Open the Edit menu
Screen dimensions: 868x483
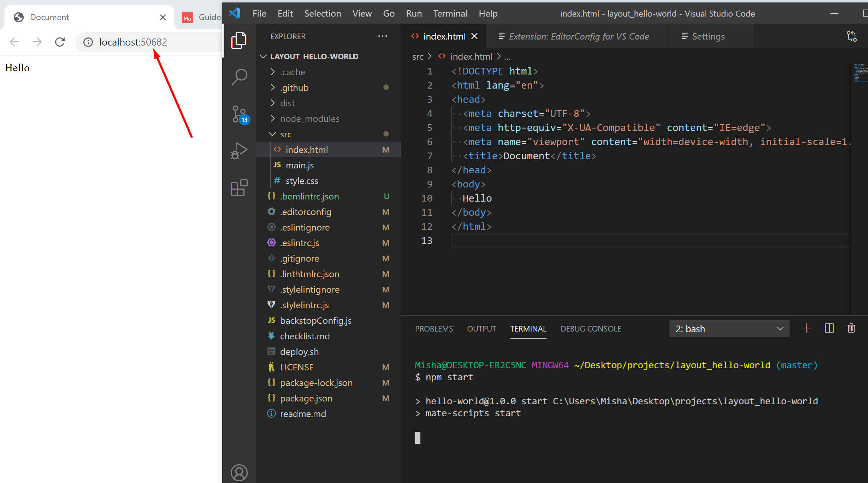point(285,13)
